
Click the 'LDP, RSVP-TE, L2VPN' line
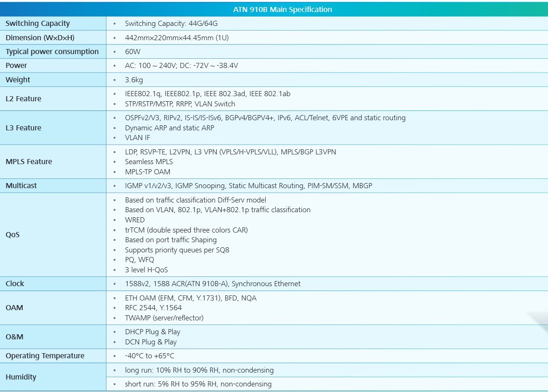tap(230, 152)
